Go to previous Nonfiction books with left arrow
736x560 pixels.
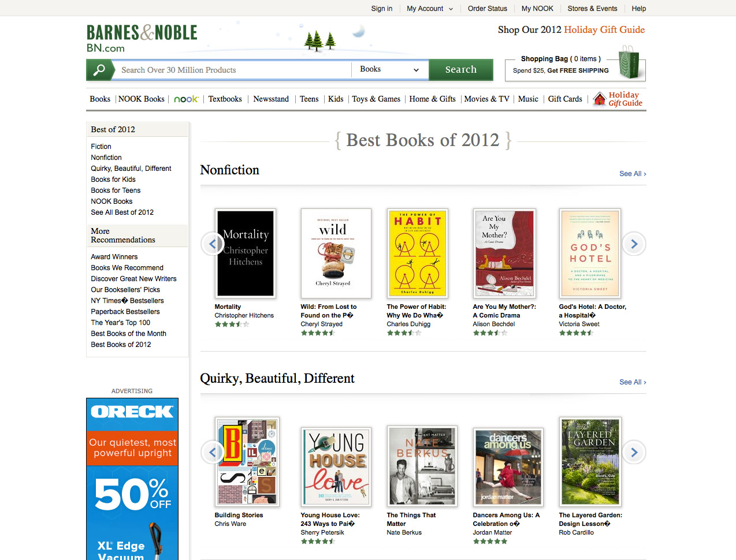pyautogui.click(x=212, y=244)
